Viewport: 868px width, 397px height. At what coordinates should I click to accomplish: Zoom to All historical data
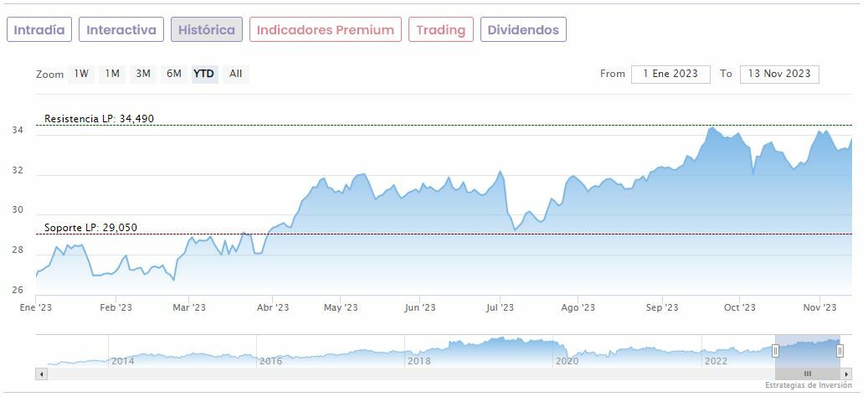[x=236, y=74]
